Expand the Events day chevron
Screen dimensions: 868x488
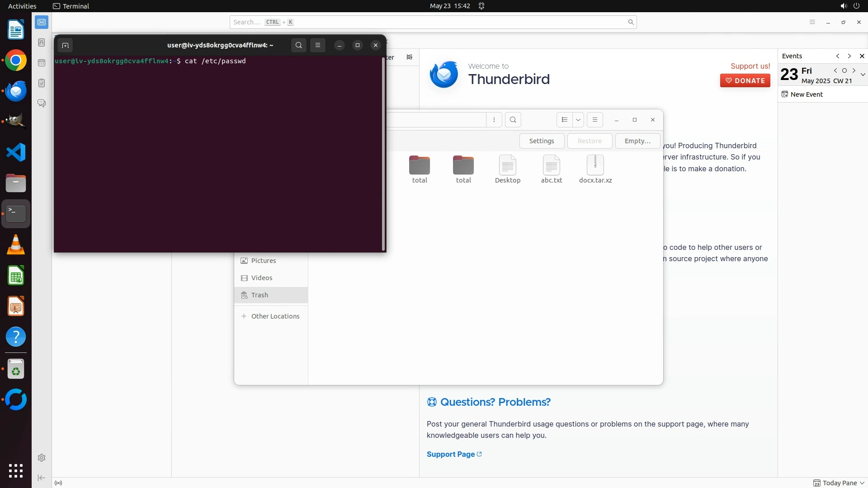(863, 75)
